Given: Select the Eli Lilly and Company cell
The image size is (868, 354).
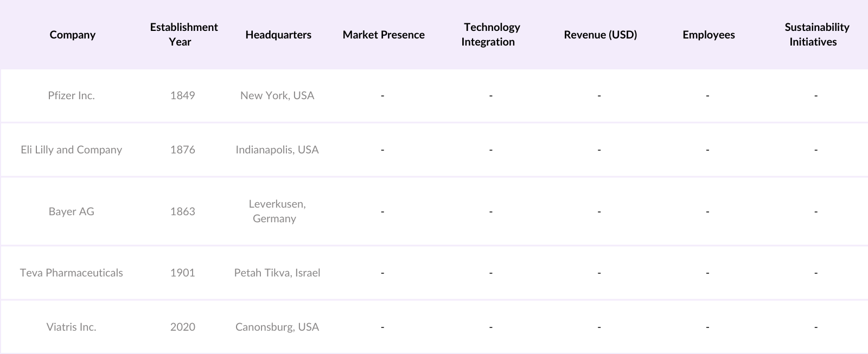Looking at the screenshot, I should (x=71, y=150).
